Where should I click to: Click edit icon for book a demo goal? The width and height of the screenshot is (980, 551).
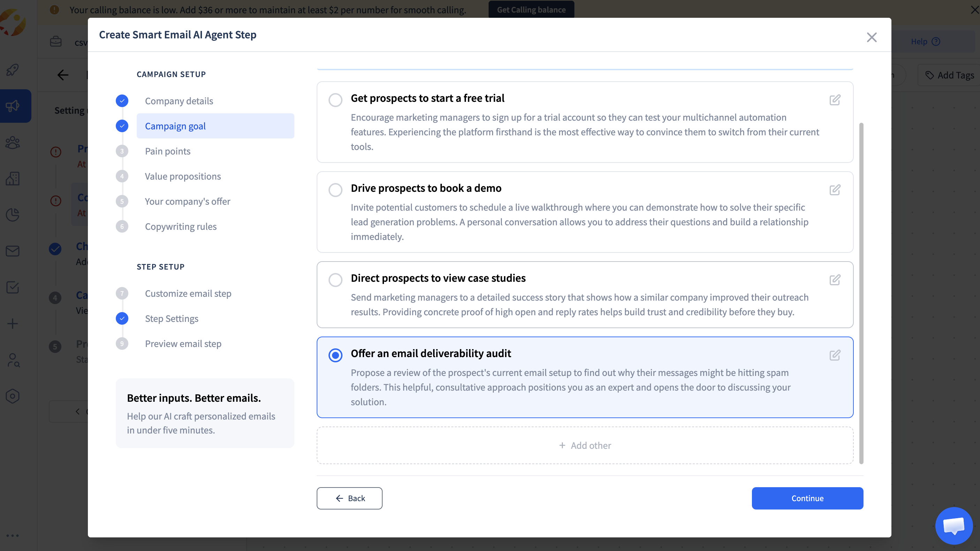click(835, 190)
